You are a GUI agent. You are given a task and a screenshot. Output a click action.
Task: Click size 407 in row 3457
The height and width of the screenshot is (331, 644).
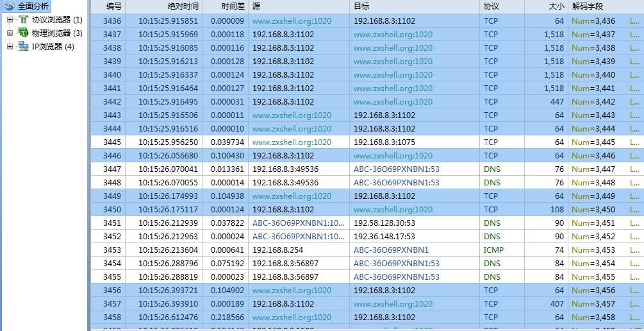click(557, 304)
